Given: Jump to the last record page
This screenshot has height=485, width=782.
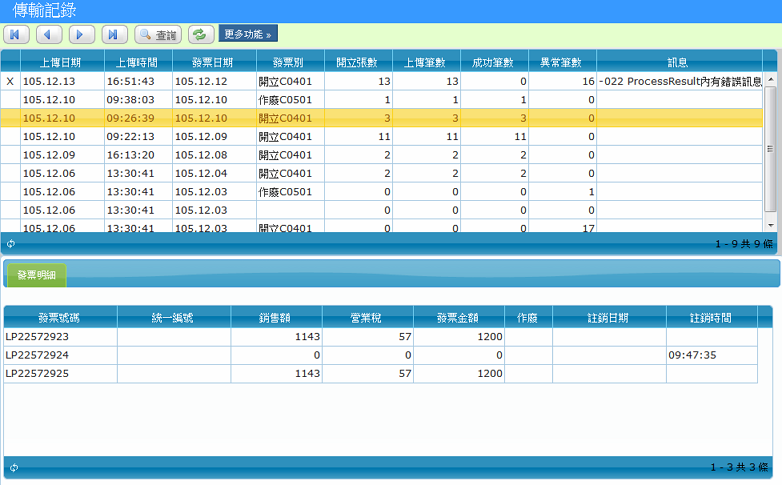Looking at the screenshot, I should pos(115,35).
